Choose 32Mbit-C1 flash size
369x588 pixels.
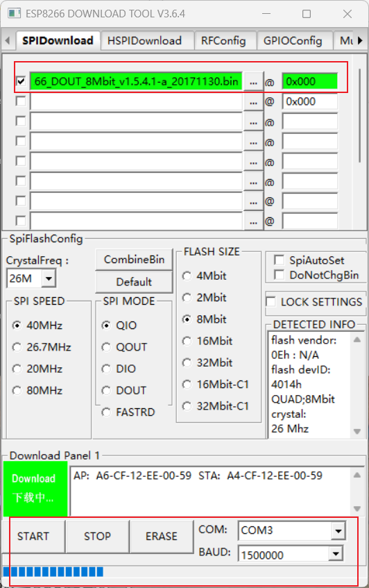[x=216, y=406]
